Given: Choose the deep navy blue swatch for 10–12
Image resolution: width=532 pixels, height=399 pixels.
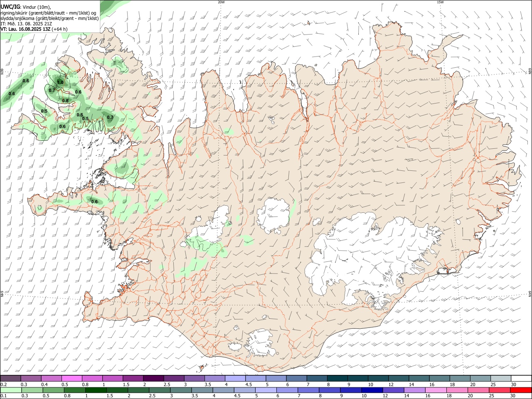Looking at the screenshot, I should pyautogui.click(x=372, y=390).
